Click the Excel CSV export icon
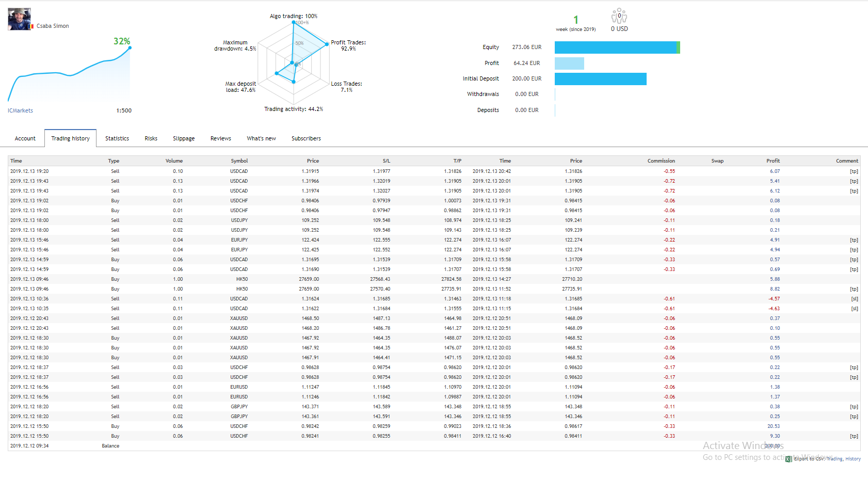 point(789,459)
